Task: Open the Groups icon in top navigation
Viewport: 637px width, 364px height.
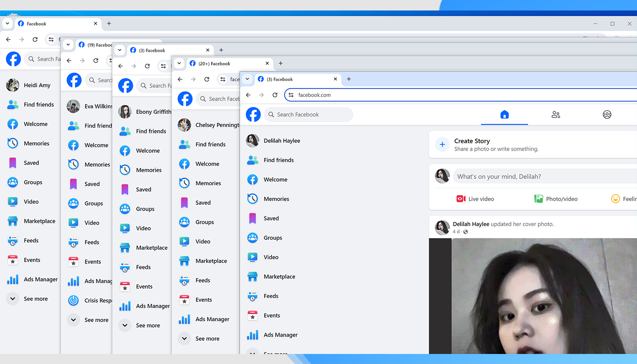Action: pos(607,115)
